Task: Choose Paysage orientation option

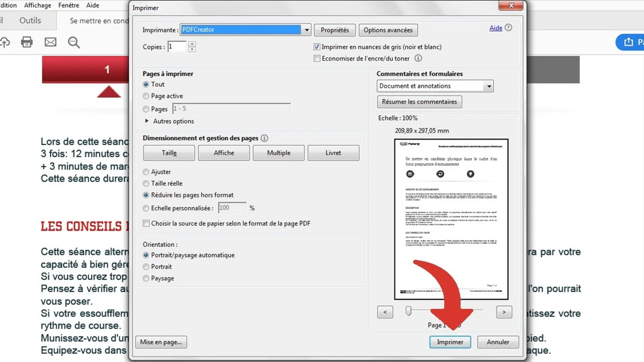Action: click(146, 278)
